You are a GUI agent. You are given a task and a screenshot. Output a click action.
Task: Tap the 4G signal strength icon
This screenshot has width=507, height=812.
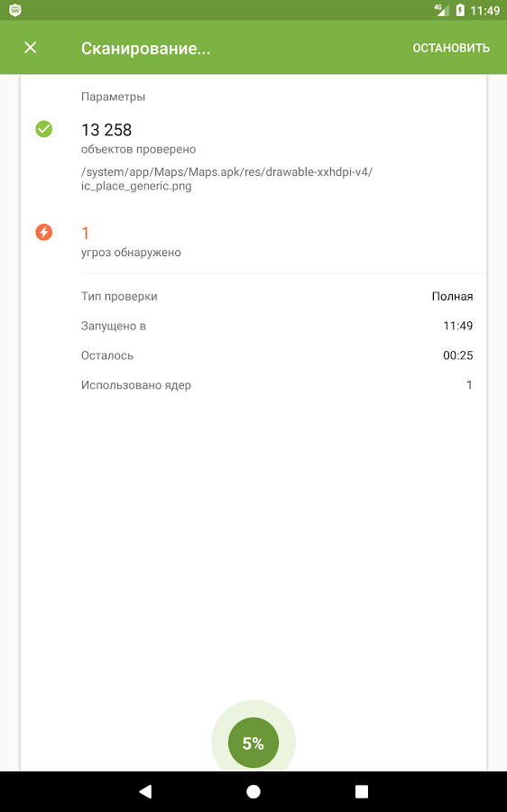click(x=441, y=10)
